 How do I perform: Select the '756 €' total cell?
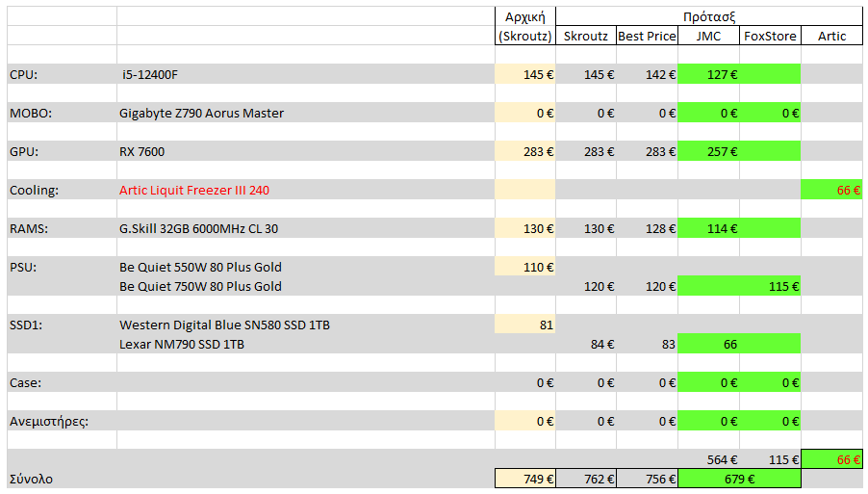(647, 479)
